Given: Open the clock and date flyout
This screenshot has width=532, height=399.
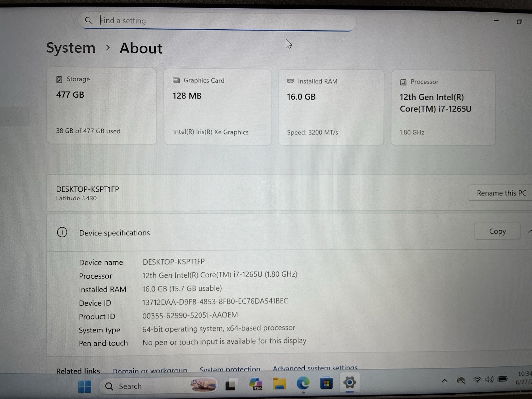Looking at the screenshot, I should [524, 378].
